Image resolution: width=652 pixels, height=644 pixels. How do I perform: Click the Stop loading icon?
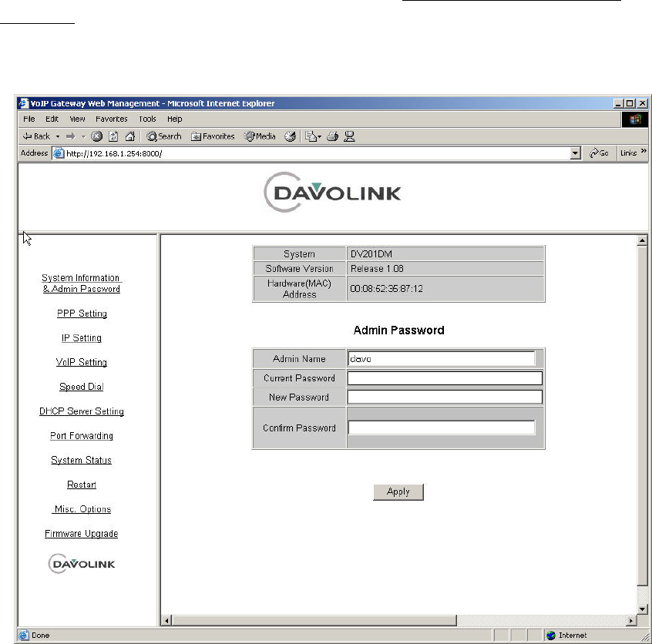[x=96, y=136]
